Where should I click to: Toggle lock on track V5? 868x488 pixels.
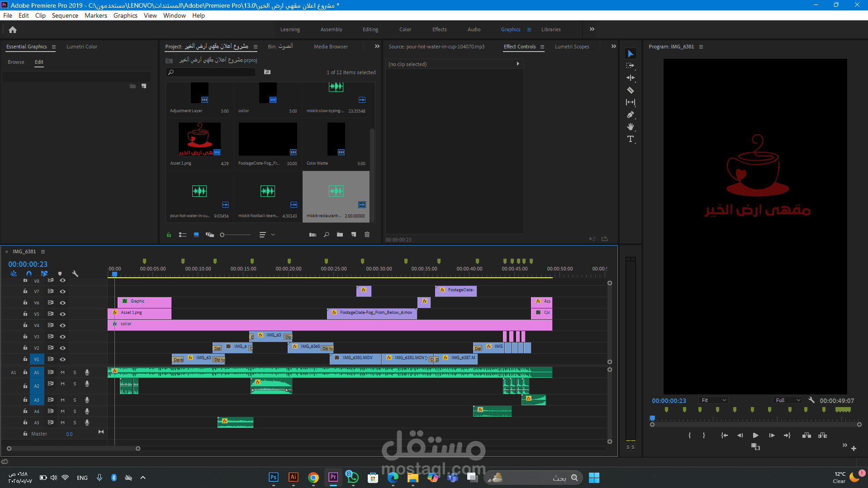click(x=25, y=314)
